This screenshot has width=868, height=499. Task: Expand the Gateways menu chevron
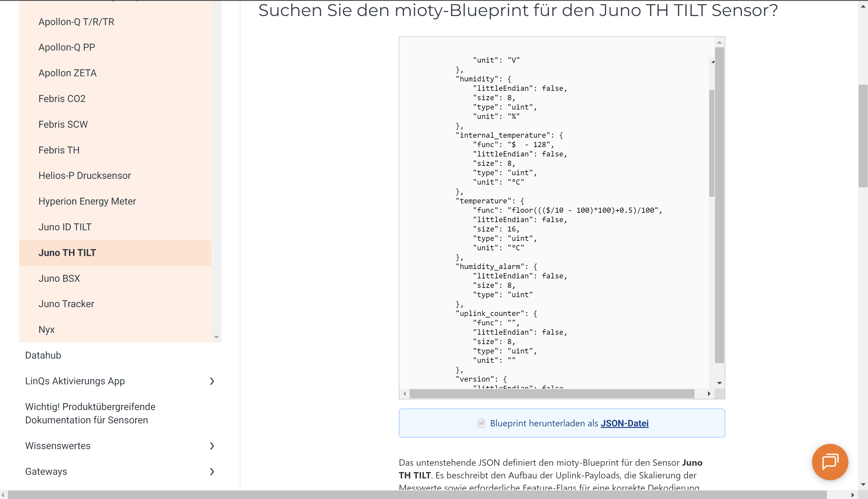[212, 471]
